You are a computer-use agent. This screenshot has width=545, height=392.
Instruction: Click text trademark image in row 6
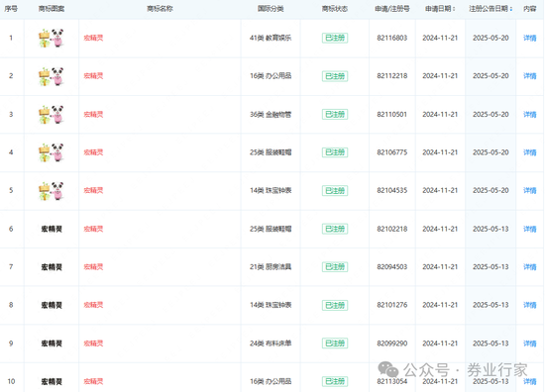click(x=52, y=229)
